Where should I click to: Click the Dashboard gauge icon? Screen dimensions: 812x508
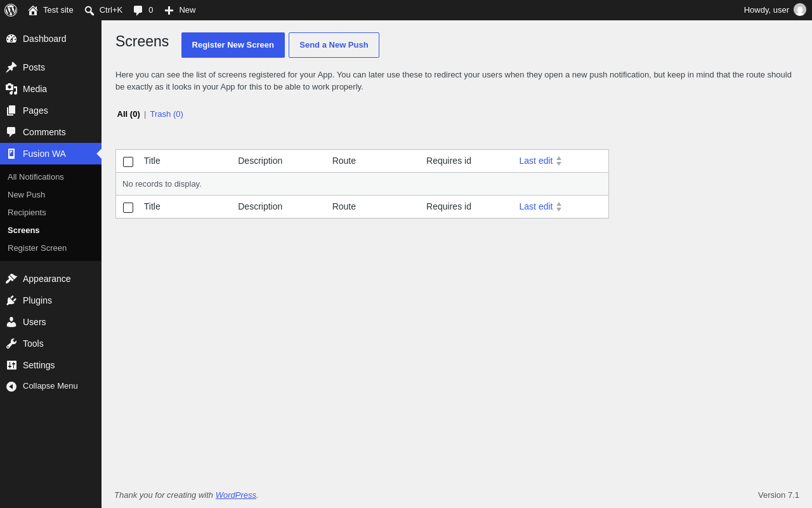[11, 39]
